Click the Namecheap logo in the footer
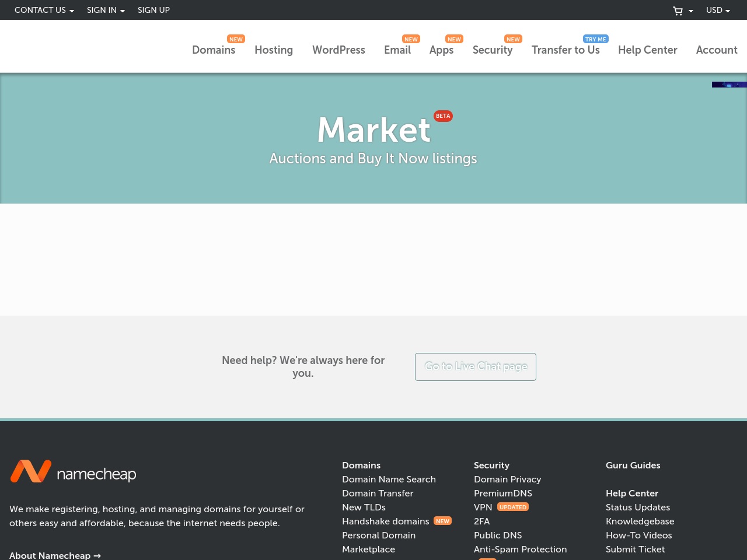This screenshot has width=747, height=560. pos(73,472)
